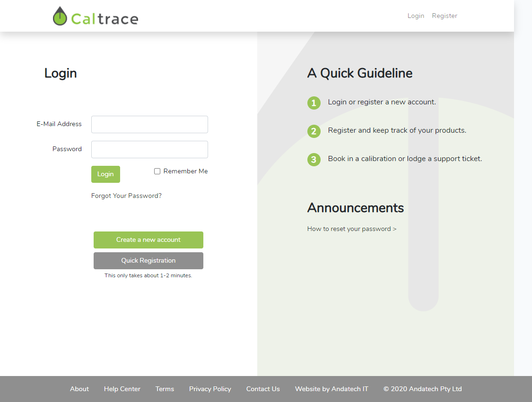This screenshot has width=532, height=402.
Task: Open the Terms footer link
Action: coord(165,389)
